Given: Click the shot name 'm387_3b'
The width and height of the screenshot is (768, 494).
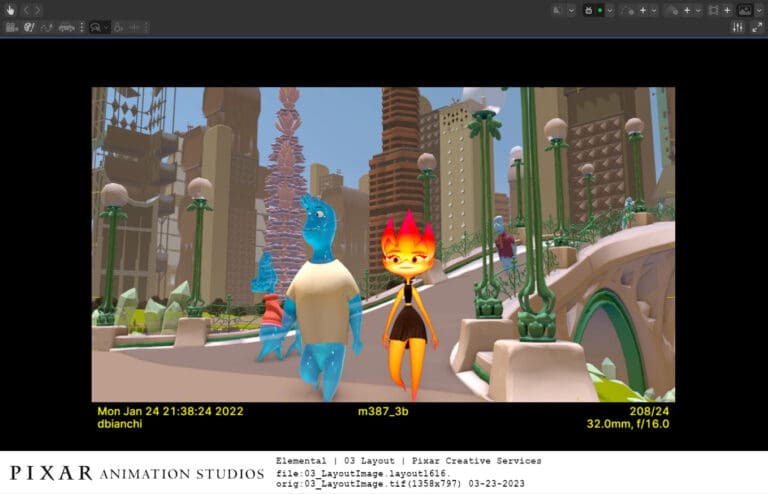Looking at the screenshot, I should tap(383, 411).
